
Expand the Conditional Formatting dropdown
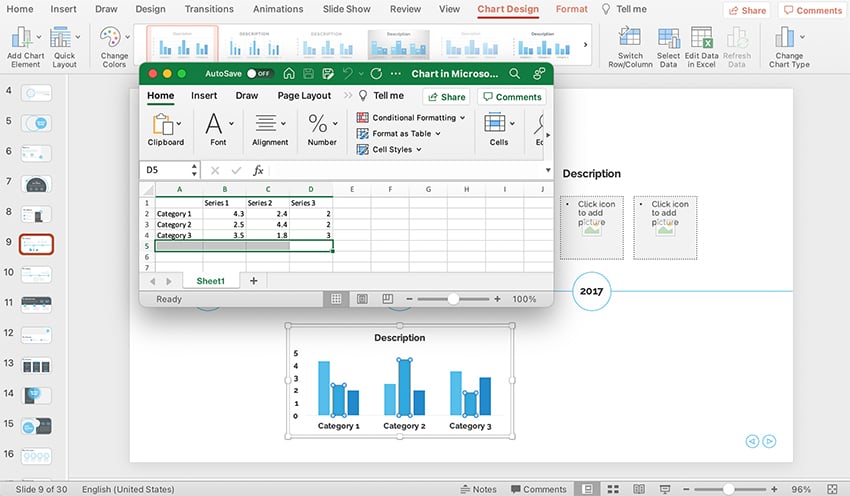pyautogui.click(x=413, y=118)
